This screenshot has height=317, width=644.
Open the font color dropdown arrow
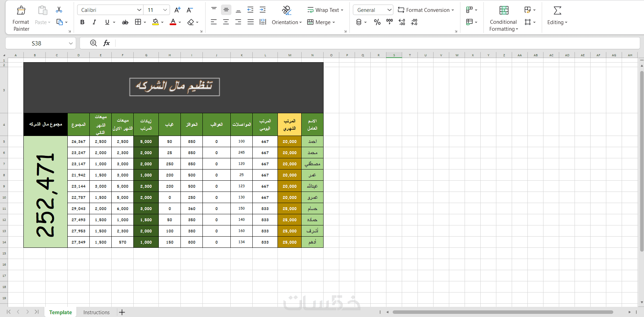180,22
